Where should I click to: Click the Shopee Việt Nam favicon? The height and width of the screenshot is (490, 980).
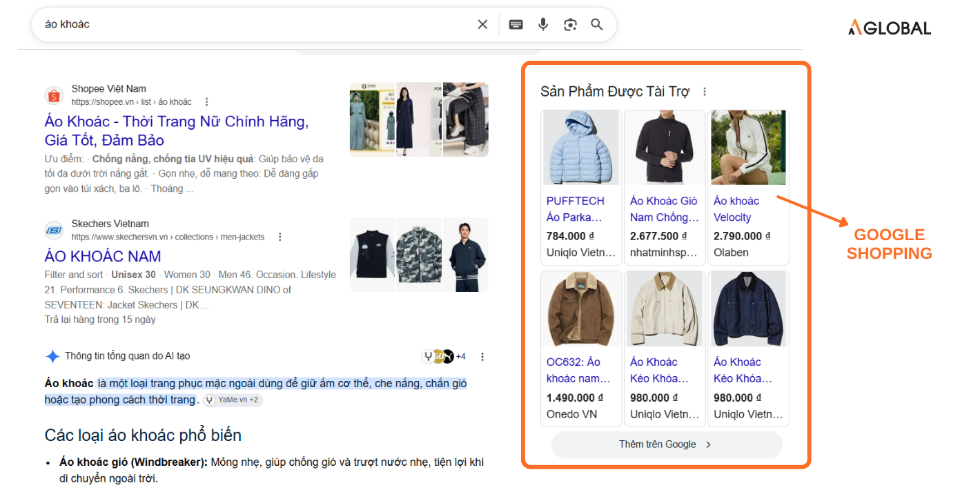click(54, 95)
